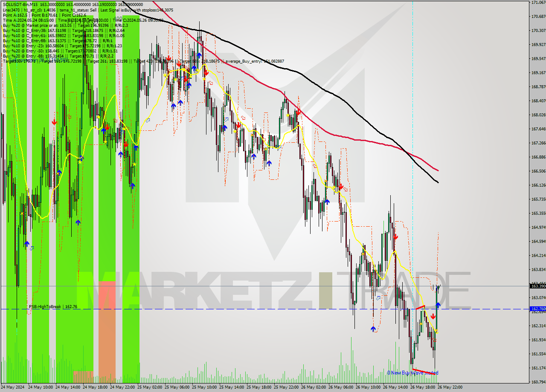Click the '24 May 2024' time axis label
The width and height of the screenshot is (546, 392).
[x=13, y=388]
